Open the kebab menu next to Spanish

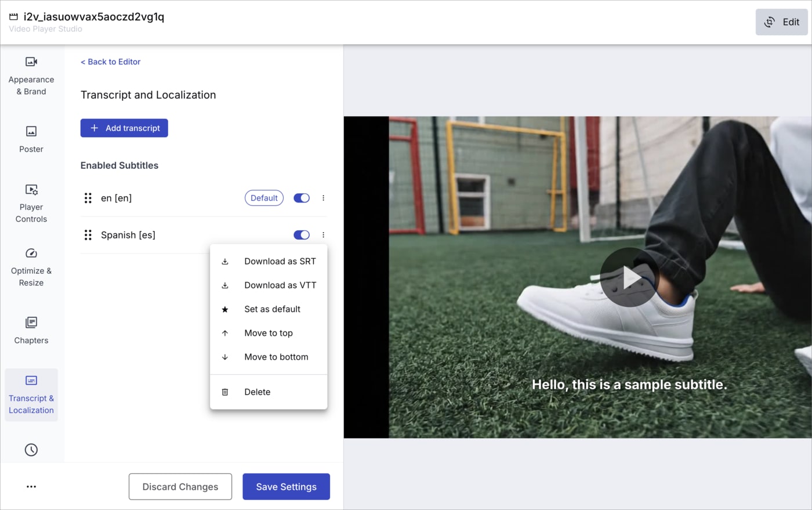[x=323, y=235]
